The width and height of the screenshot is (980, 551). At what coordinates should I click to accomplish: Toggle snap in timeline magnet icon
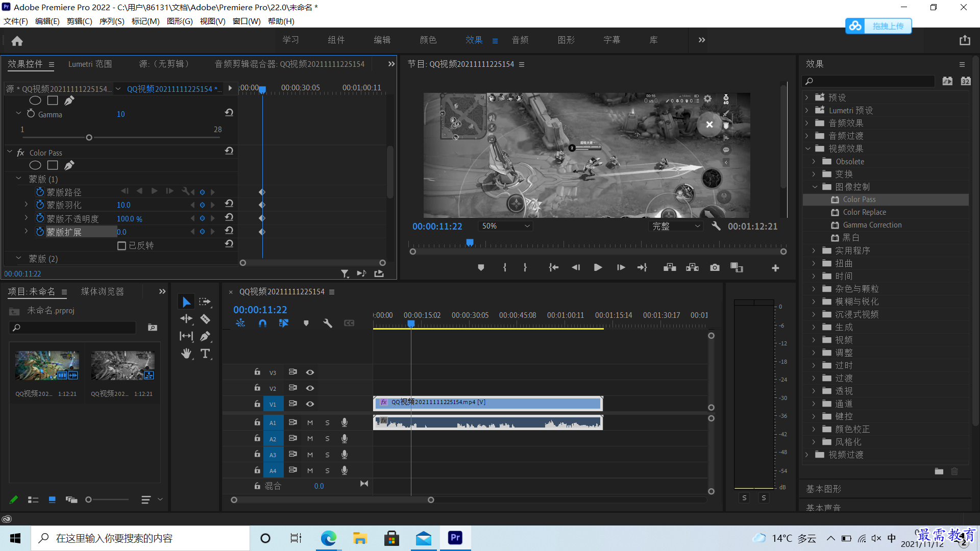[262, 323]
